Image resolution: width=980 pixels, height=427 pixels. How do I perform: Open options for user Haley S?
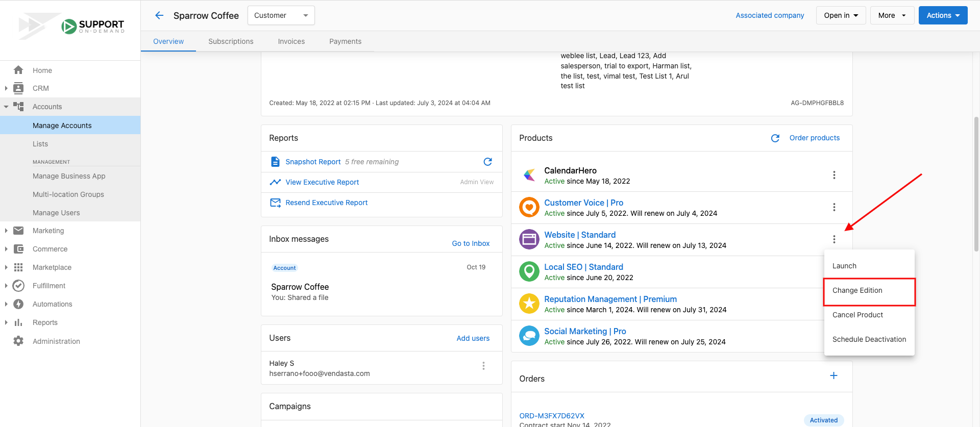coord(483,366)
